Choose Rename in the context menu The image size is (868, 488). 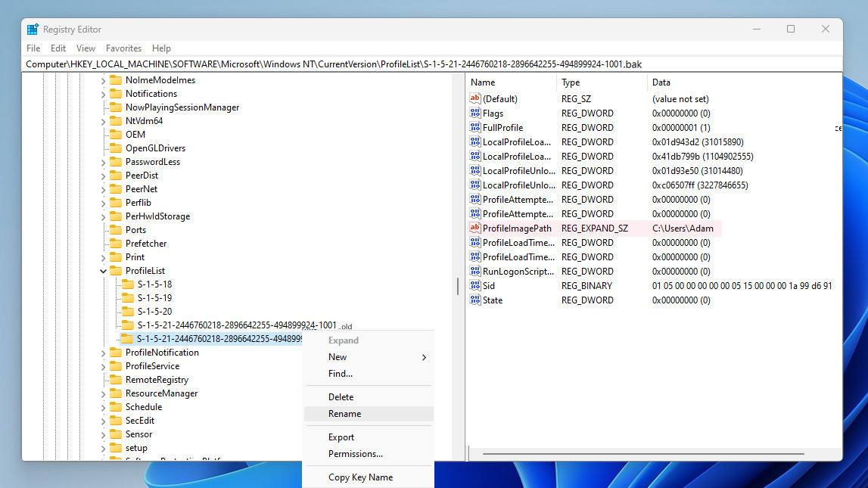(369, 414)
